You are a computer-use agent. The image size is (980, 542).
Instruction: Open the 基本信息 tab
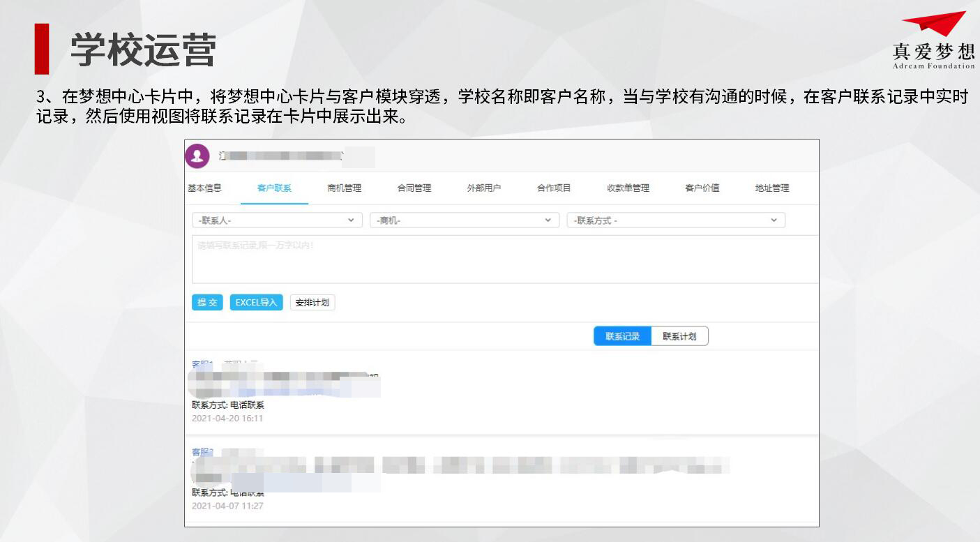[x=204, y=188]
